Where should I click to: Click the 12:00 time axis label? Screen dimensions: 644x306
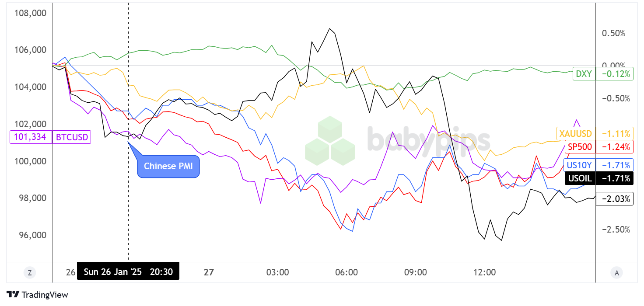click(x=485, y=272)
